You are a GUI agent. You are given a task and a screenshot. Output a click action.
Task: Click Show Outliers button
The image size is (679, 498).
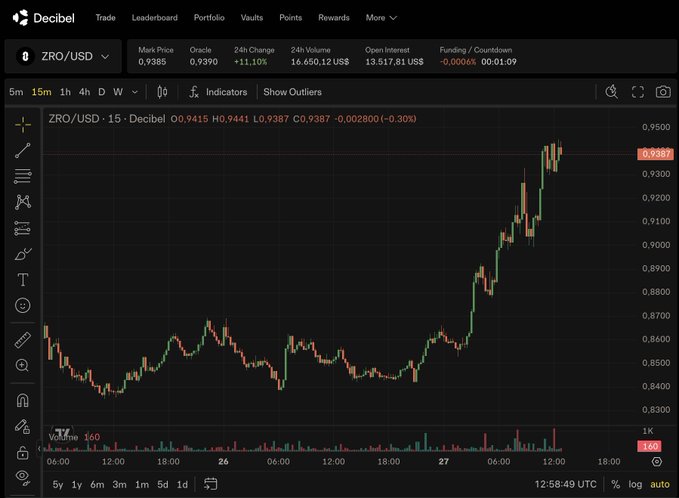point(292,92)
